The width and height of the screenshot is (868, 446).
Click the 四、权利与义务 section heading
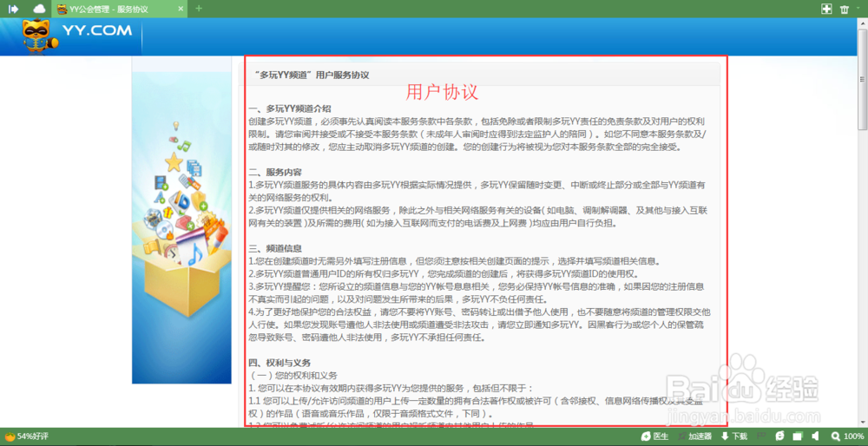point(279,363)
